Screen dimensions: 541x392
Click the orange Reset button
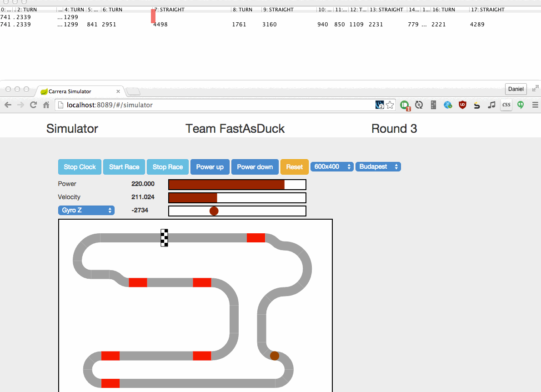pos(294,167)
